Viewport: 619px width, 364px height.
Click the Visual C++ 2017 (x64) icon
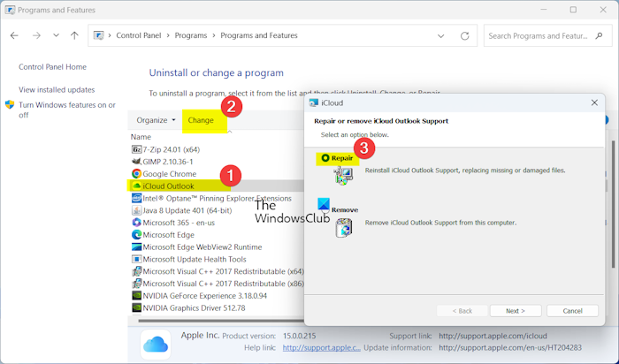pyautogui.click(x=136, y=271)
